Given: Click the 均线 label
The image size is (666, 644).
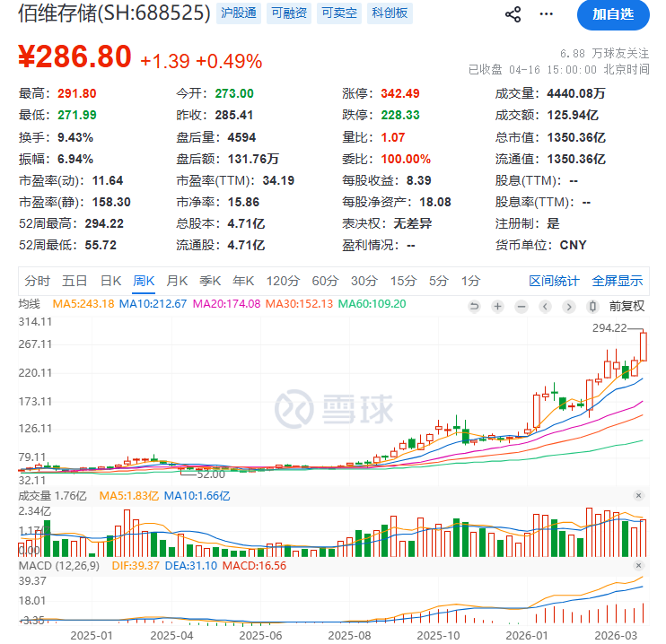Looking at the screenshot, I should click(x=30, y=304).
